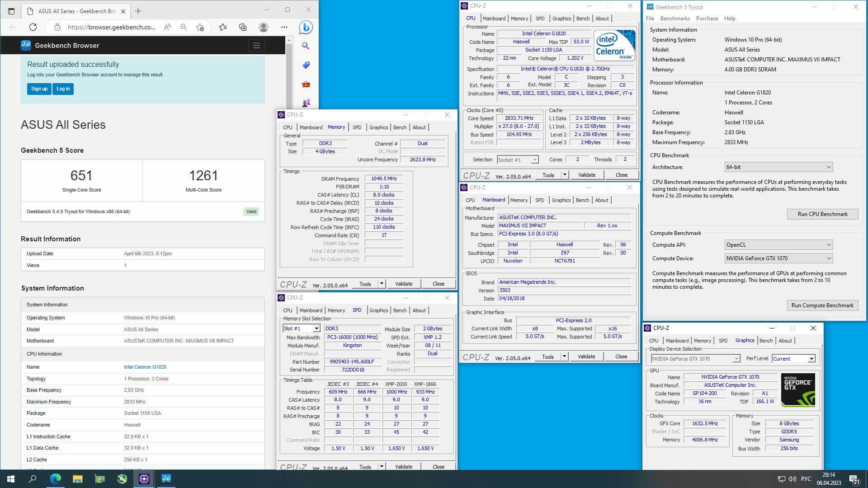Viewport: 868px width, 488px height.
Task: Click the Display Device GeForce GTX 1070 selector
Action: [695, 359]
